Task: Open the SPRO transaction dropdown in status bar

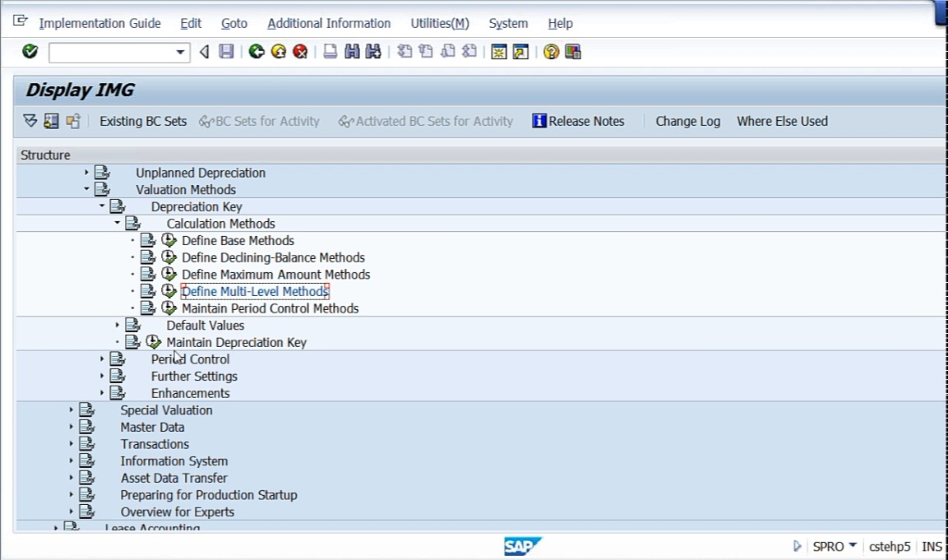Action: [x=853, y=545]
